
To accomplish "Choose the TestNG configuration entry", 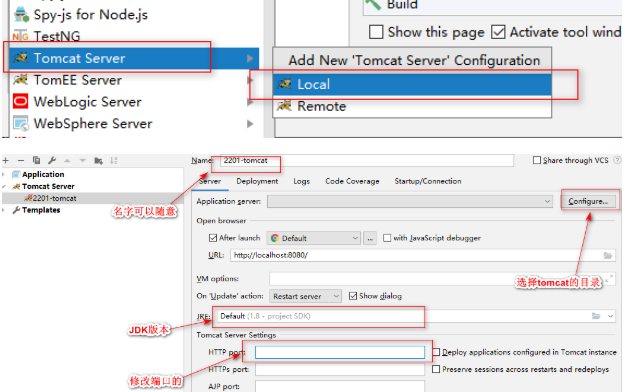I will click(x=47, y=37).
